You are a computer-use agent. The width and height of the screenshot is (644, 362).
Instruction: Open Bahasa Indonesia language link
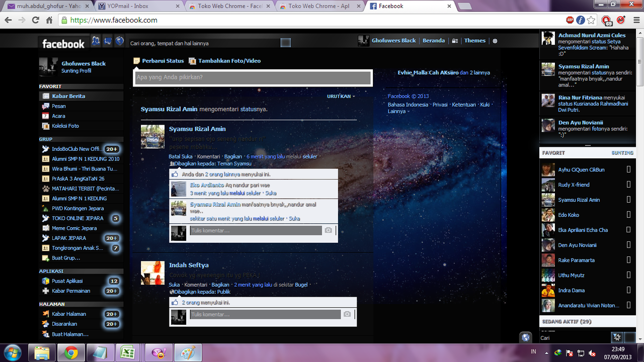(408, 105)
